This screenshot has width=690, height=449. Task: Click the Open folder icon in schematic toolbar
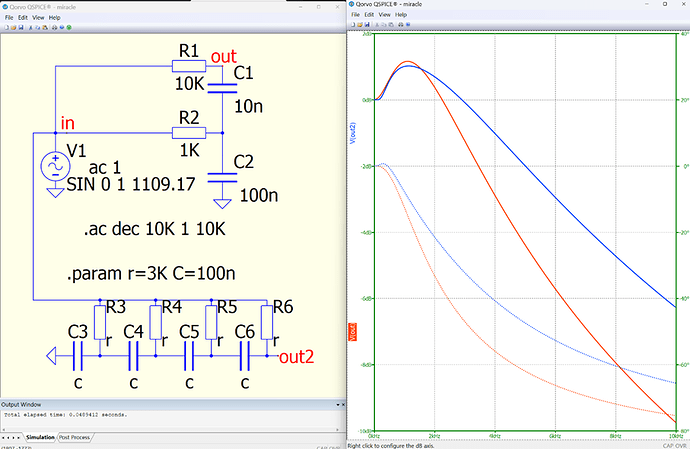click(13, 27)
